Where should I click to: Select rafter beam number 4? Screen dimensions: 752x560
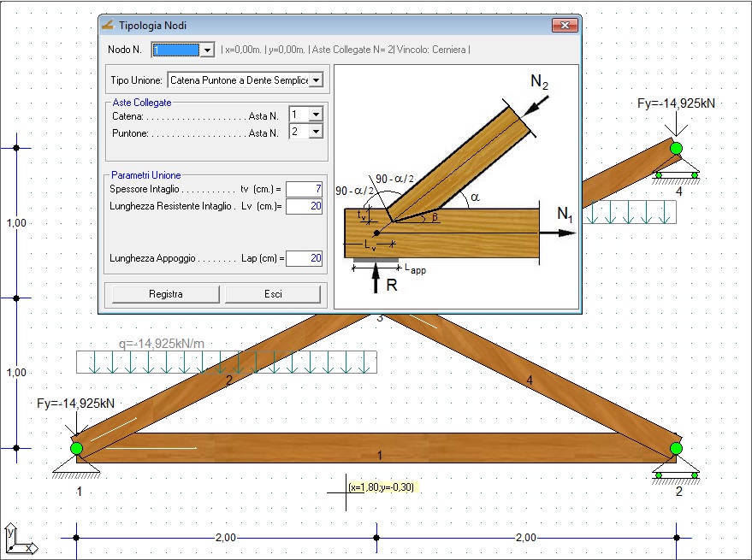[x=530, y=380]
